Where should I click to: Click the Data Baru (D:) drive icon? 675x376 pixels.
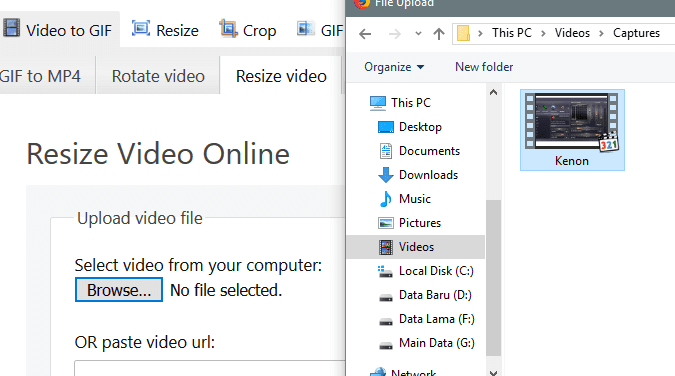385,297
